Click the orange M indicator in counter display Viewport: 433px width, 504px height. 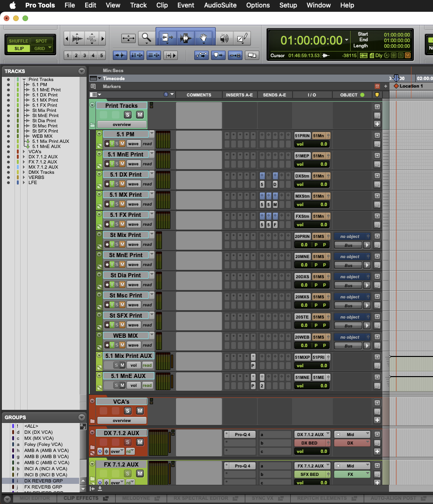(408, 55)
